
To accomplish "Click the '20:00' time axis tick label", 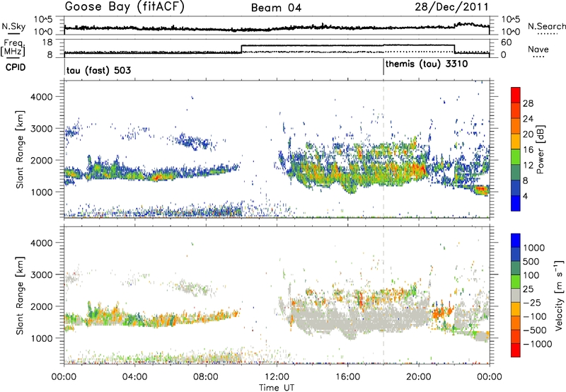I will coord(418,377).
